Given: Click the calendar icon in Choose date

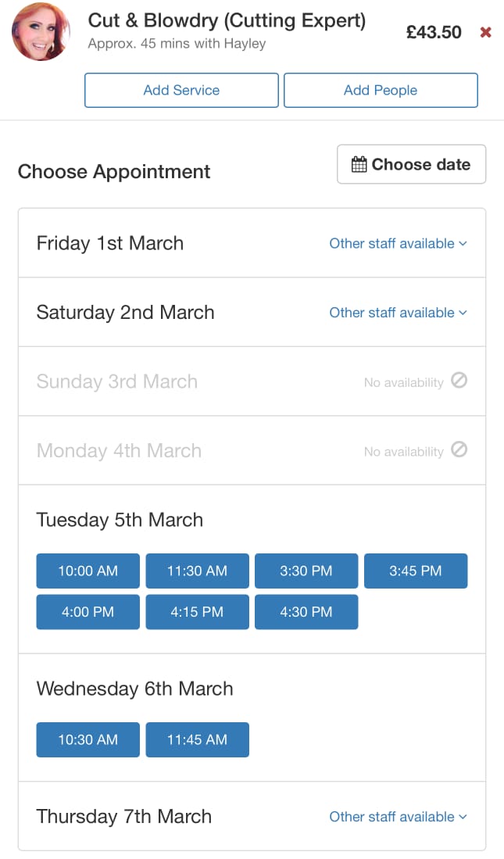Looking at the screenshot, I should click(359, 165).
